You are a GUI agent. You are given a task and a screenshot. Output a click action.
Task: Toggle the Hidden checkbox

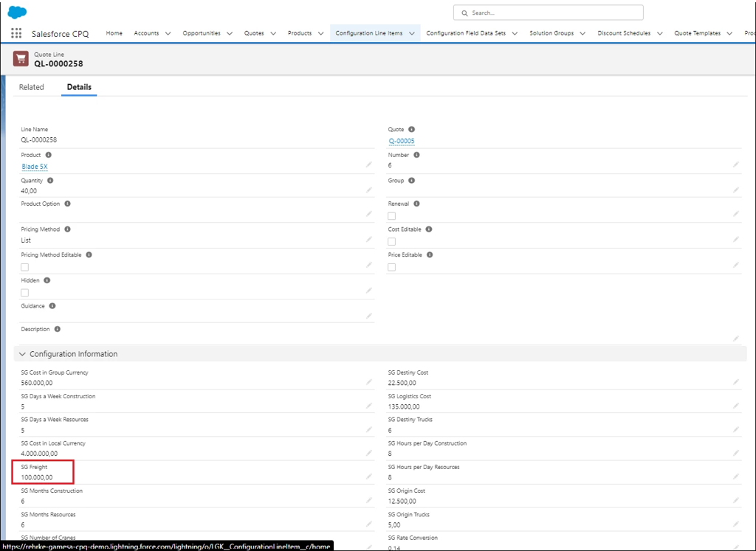(x=24, y=293)
